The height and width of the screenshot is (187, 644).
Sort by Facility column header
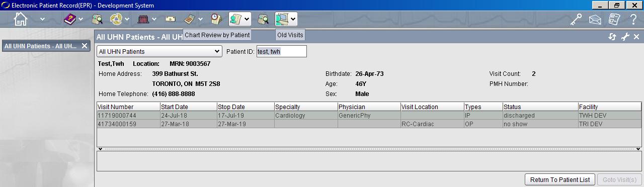610,107
